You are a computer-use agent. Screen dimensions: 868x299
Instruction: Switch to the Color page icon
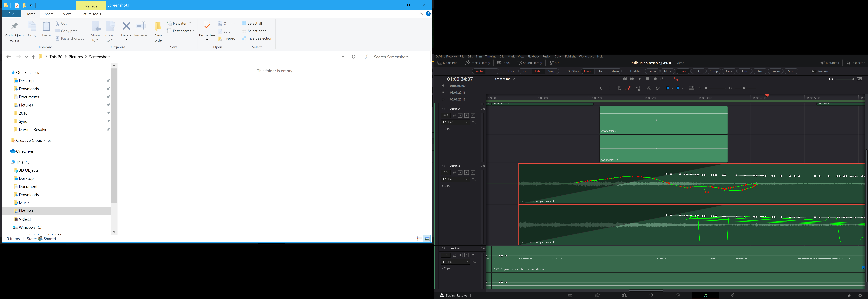point(678,295)
